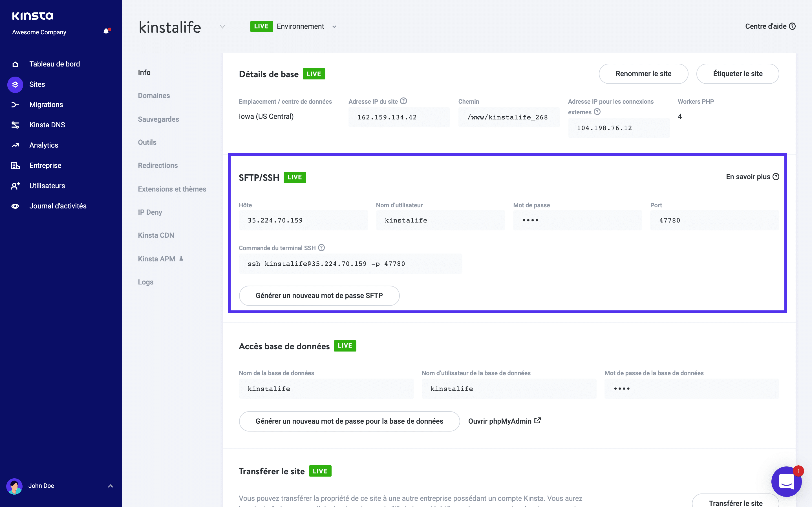Viewport: 812px width, 507px height.
Task: Expand the Environnement selector dropdown
Action: coord(334,26)
